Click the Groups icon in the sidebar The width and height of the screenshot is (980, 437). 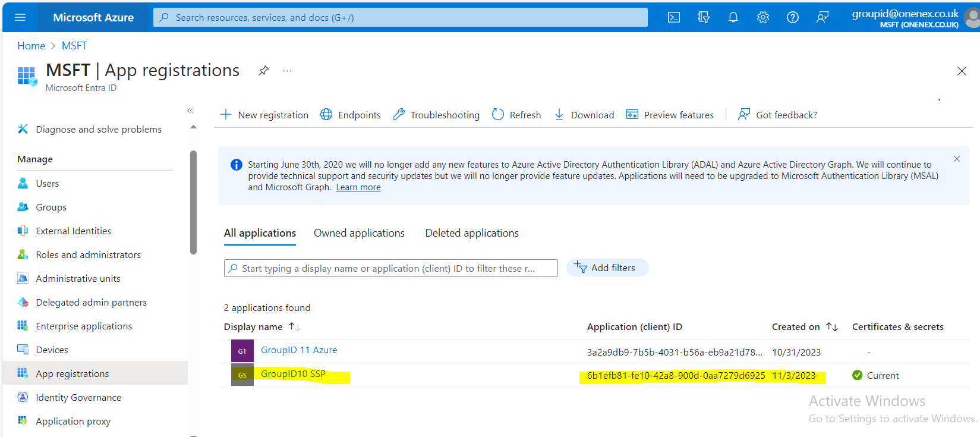23,207
